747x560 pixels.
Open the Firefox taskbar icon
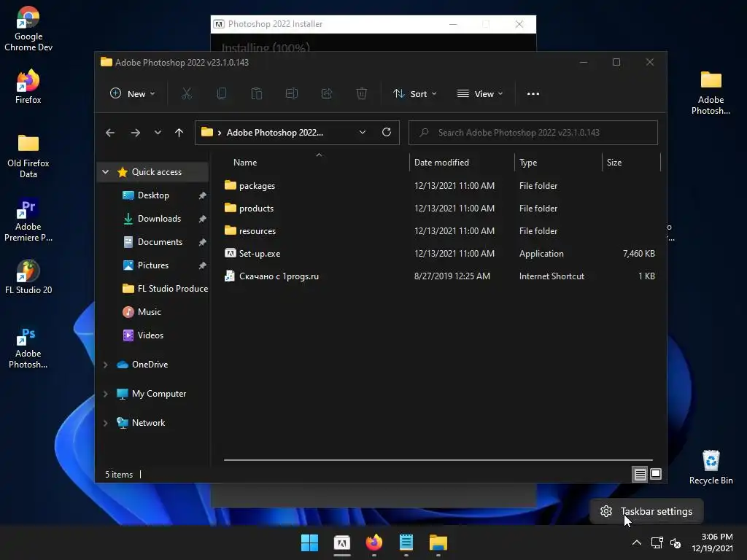pos(374,542)
